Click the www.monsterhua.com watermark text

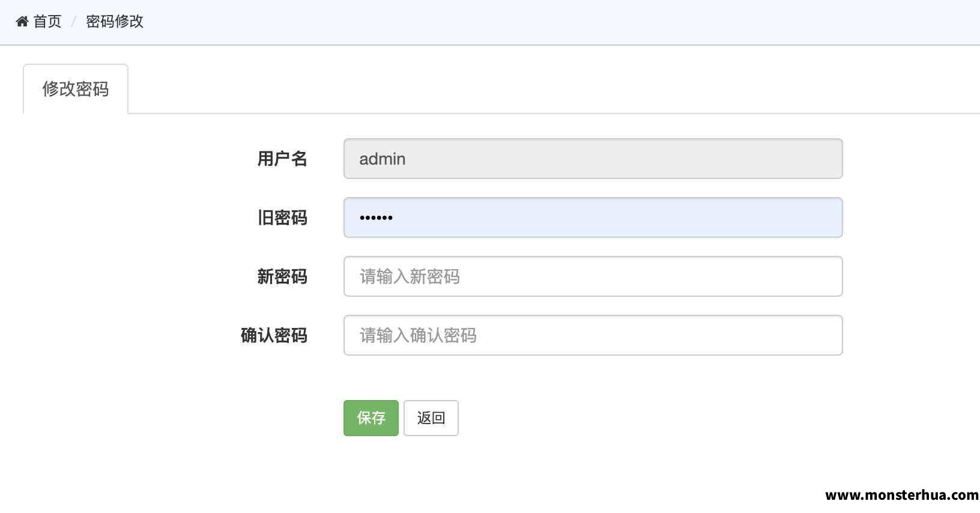[x=902, y=495]
